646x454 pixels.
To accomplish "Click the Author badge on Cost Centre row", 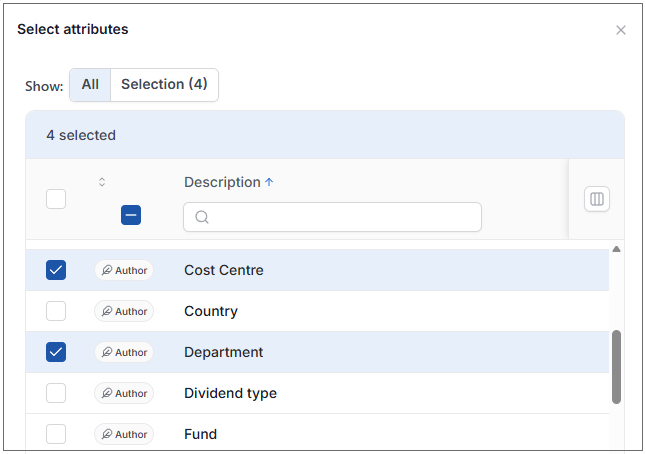I will (124, 270).
